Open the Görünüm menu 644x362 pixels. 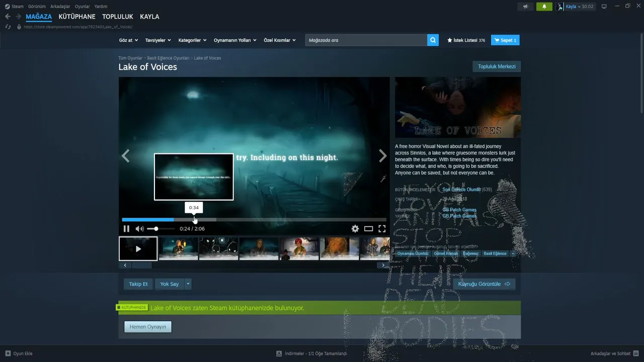click(37, 7)
